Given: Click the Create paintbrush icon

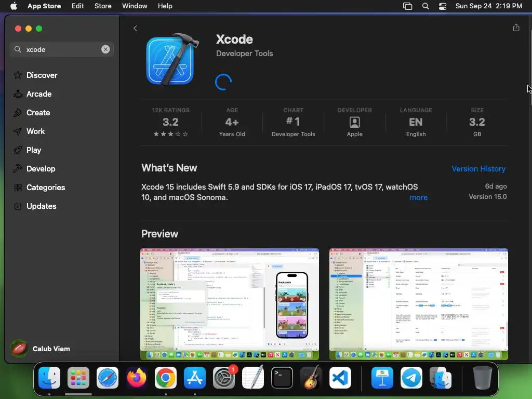Looking at the screenshot, I should coord(18,112).
